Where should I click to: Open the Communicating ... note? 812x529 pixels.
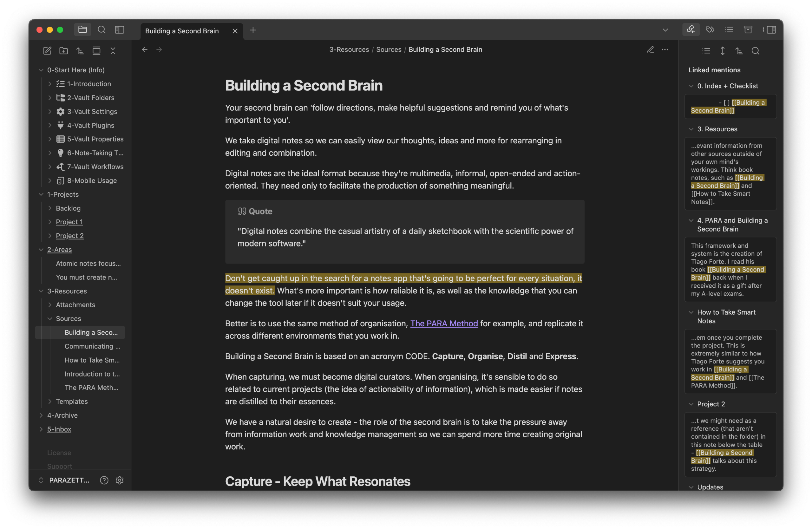(x=92, y=346)
